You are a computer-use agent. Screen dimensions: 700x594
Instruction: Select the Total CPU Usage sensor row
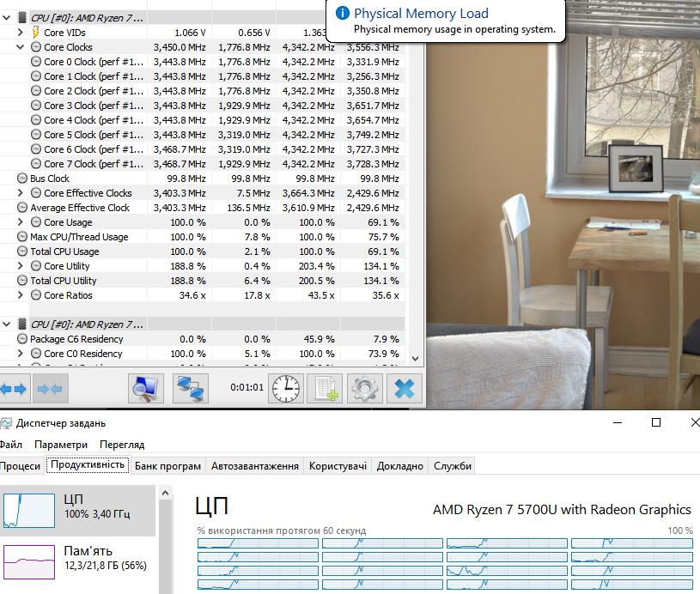pos(202,252)
